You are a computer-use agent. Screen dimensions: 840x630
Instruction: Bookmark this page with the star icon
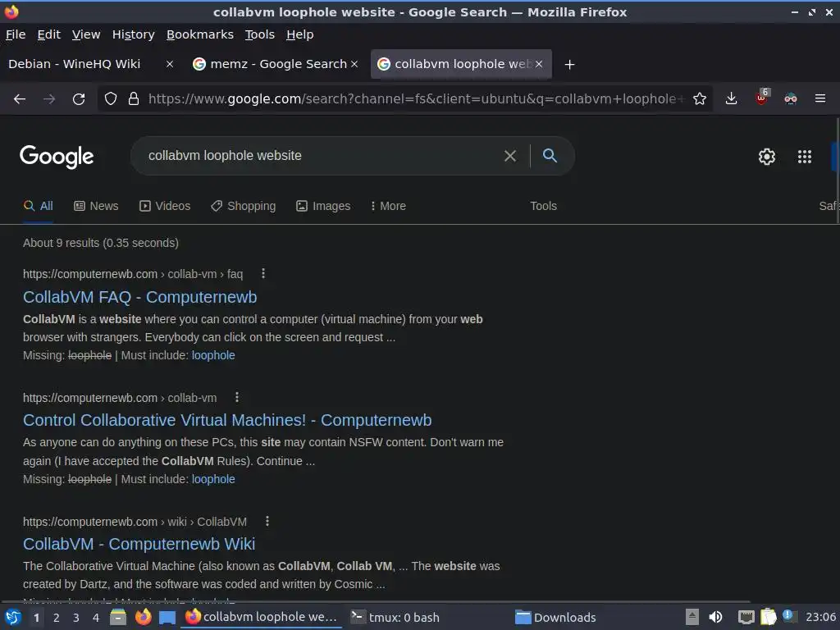click(699, 98)
